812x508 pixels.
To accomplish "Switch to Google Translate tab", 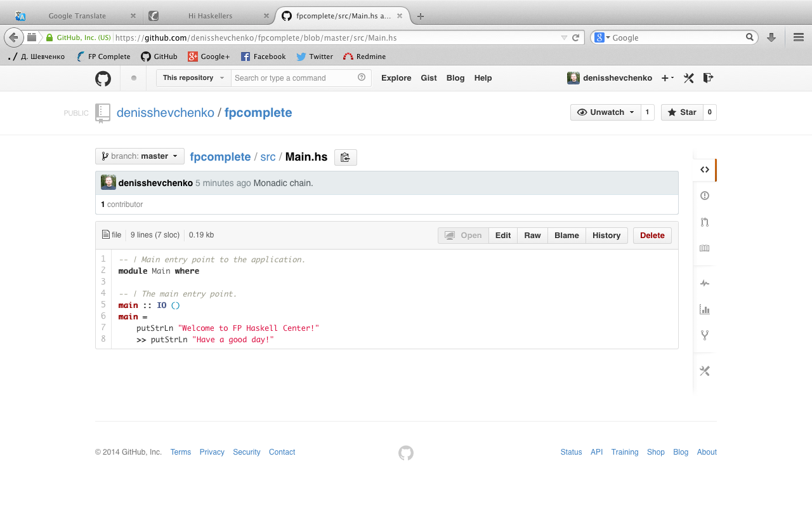I will coord(77,16).
